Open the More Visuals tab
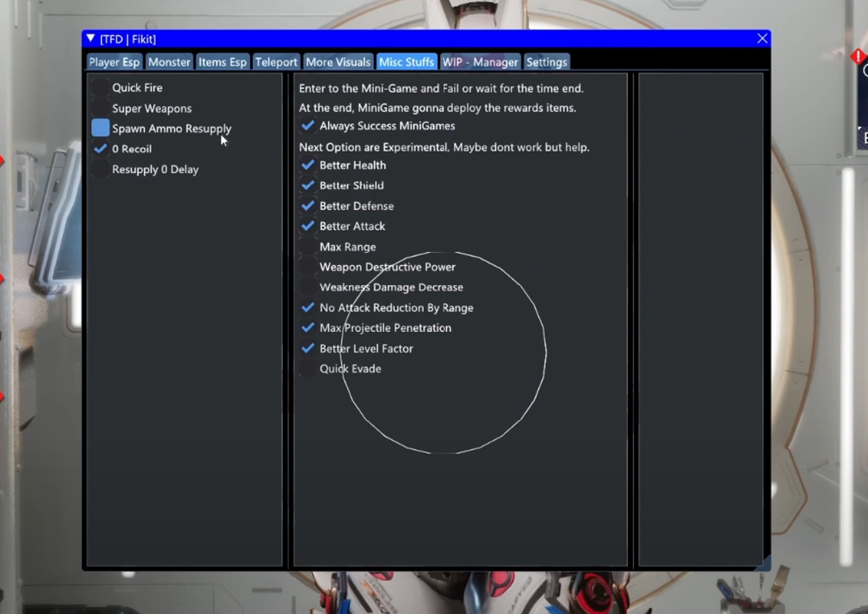This screenshot has width=868, height=614. click(338, 62)
